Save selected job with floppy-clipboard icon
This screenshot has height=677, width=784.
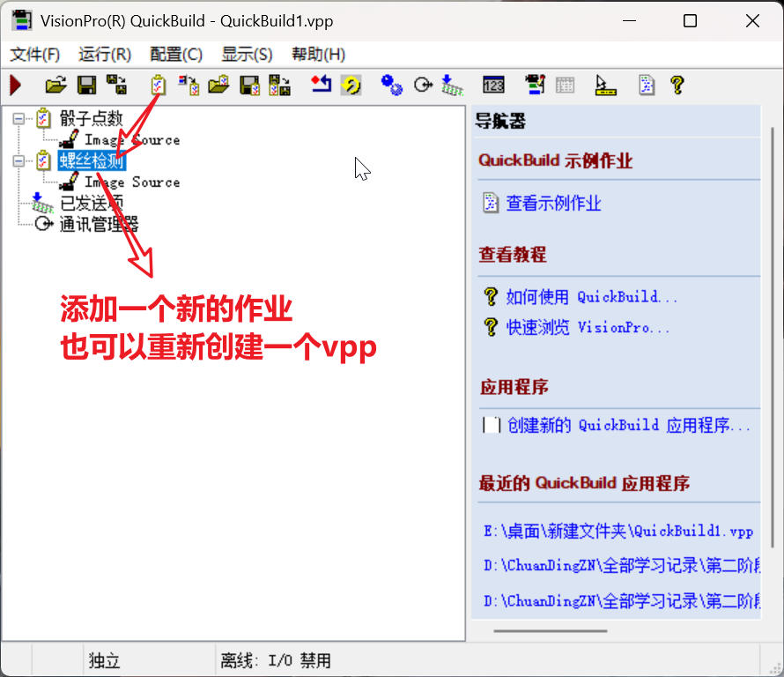point(249,85)
